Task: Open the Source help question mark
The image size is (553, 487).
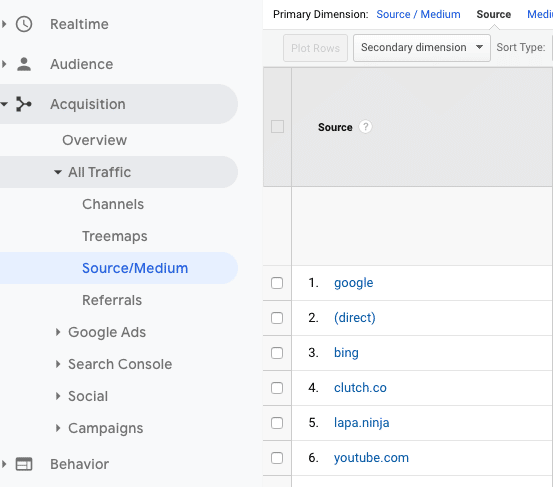Action: point(365,127)
